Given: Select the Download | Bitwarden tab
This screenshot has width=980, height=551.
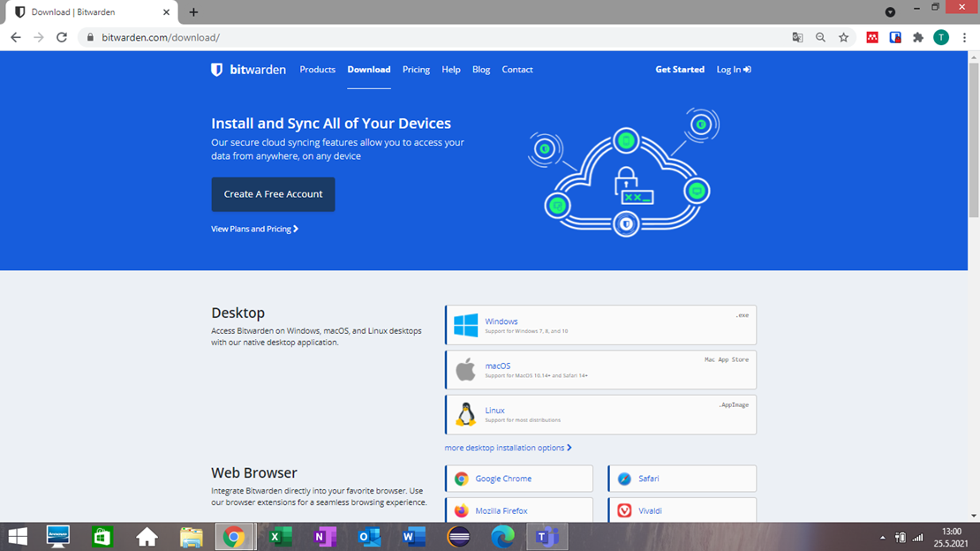Looking at the screenshot, I should click(x=91, y=12).
